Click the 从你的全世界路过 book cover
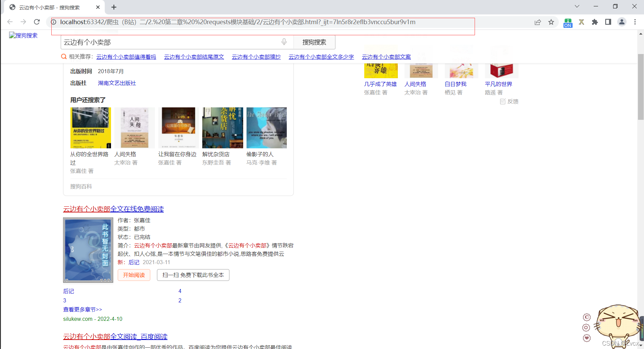Image resolution: width=644 pixels, height=349 pixels. point(91,128)
